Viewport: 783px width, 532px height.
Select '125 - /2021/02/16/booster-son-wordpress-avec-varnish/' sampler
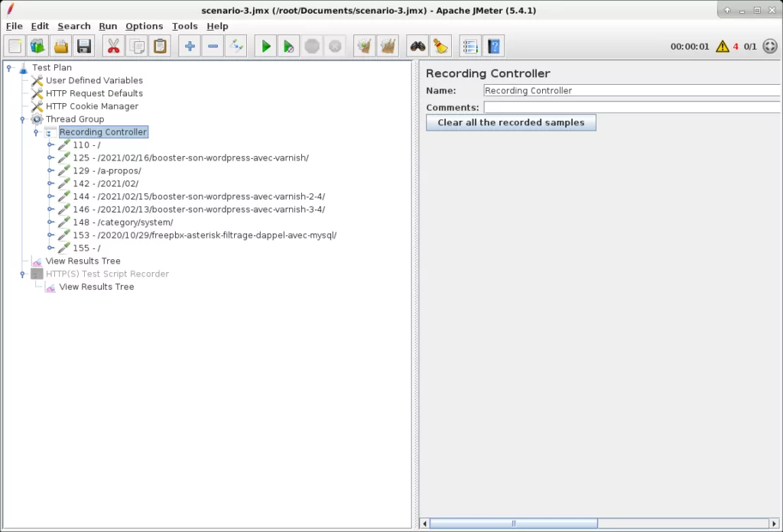pyautogui.click(x=190, y=157)
